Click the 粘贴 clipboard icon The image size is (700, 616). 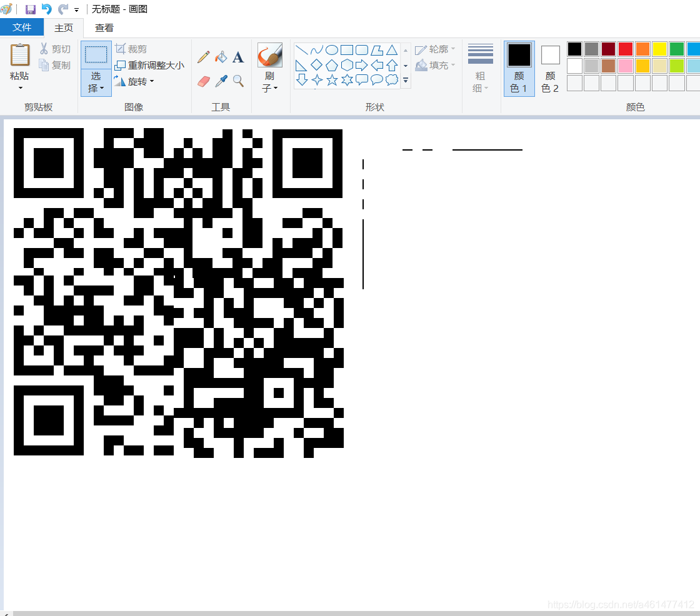pos(19,56)
